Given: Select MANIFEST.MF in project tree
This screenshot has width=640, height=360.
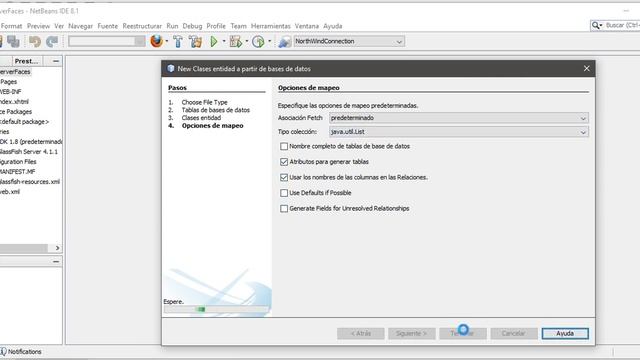Looking at the screenshot, I should pos(18,172).
